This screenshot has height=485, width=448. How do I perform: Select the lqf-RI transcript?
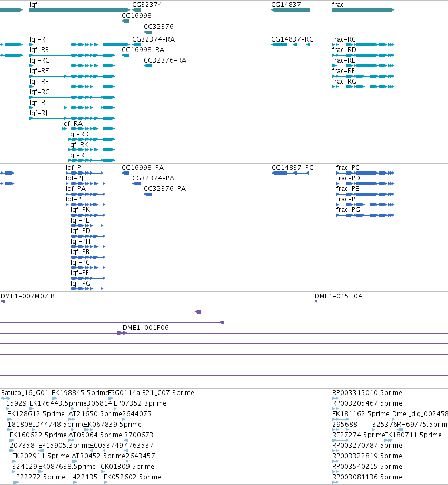(72, 108)
